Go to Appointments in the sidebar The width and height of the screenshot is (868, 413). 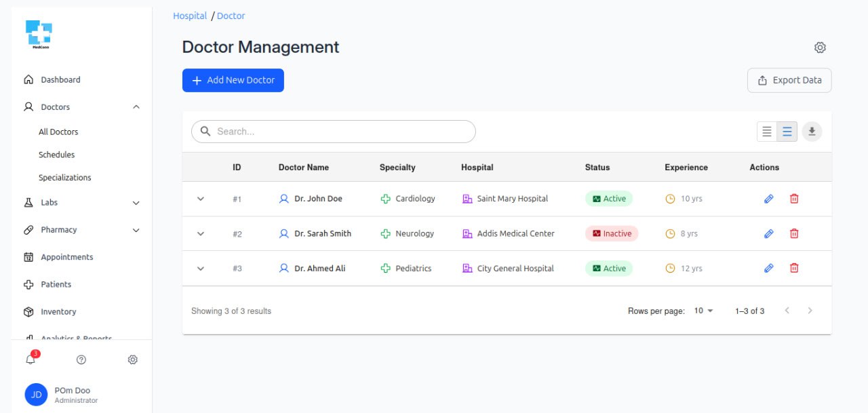pos(66,257)
